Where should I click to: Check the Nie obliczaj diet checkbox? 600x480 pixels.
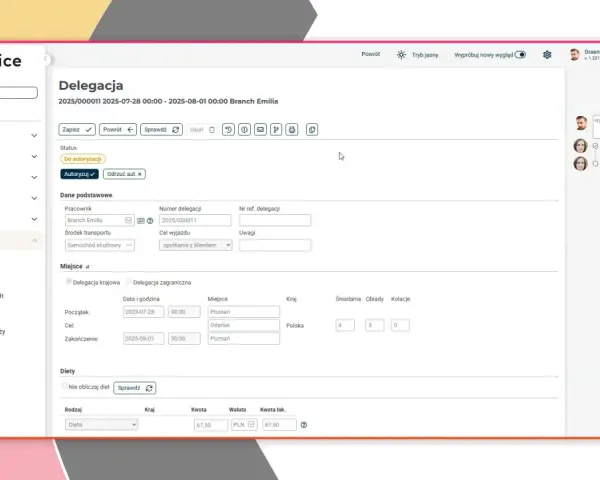click(65, 387)
